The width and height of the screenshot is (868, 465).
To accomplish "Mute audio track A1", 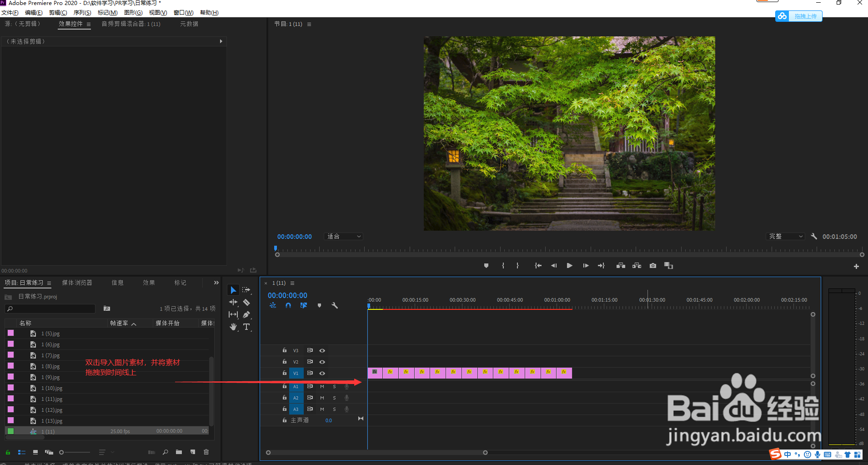I will (322, 387).
